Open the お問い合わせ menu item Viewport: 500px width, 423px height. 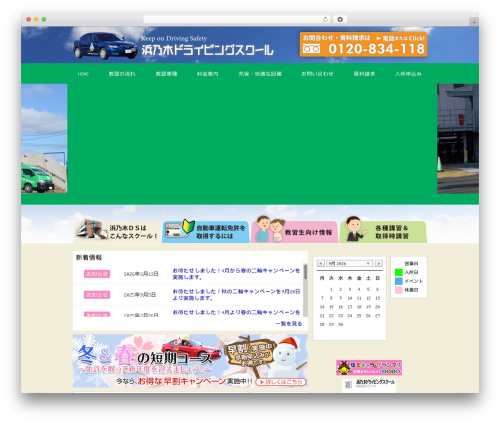pos(317,74)
